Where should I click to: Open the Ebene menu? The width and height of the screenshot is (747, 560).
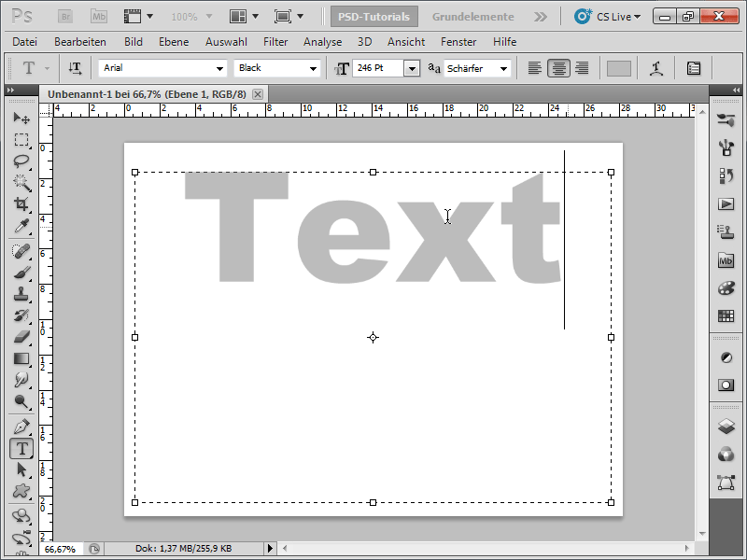(x=174, y=42)
